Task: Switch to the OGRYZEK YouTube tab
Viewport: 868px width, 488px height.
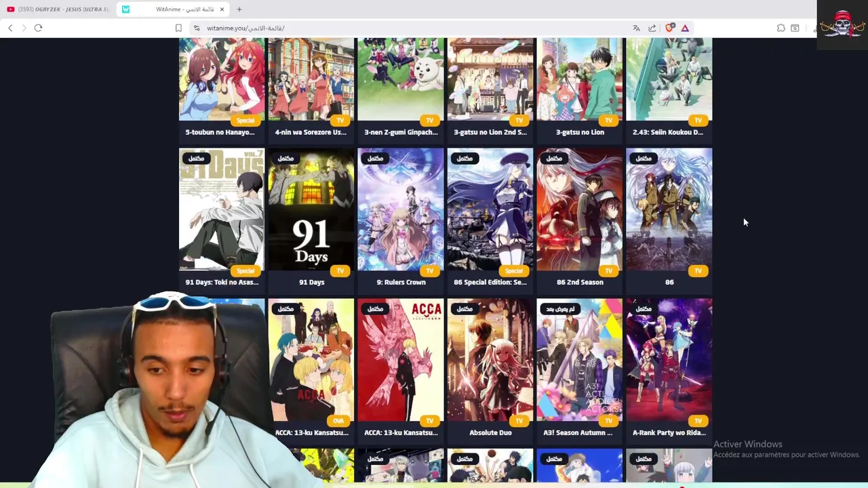Action: [x=58, y=9]
